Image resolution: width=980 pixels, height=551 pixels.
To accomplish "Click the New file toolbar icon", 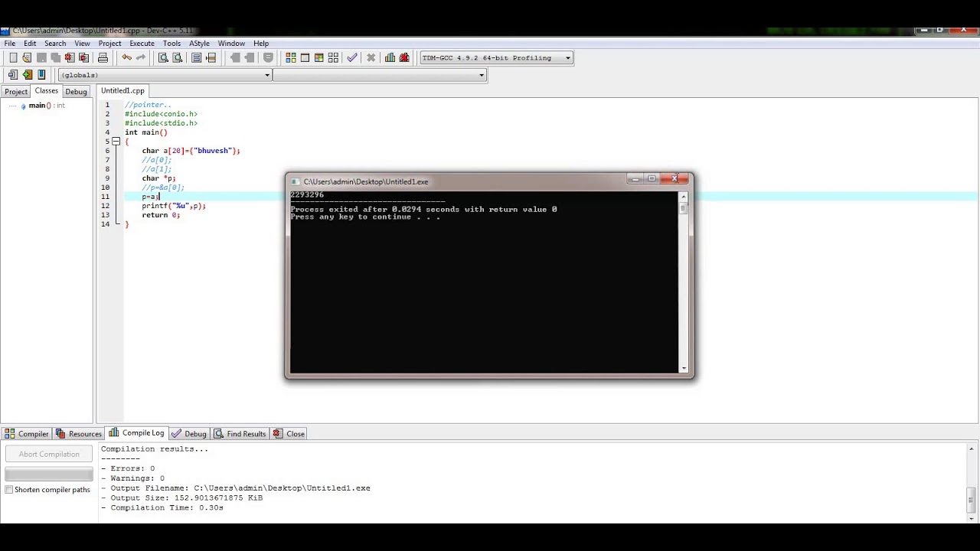I will [13, 57].
